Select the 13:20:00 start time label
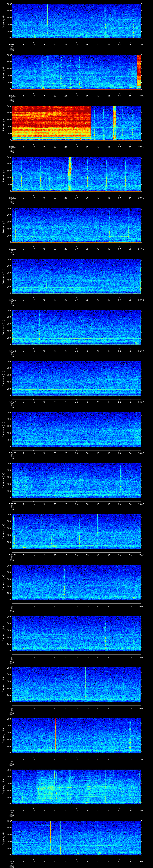This screenshot has width=153, height=868. (x=12, y=249)
